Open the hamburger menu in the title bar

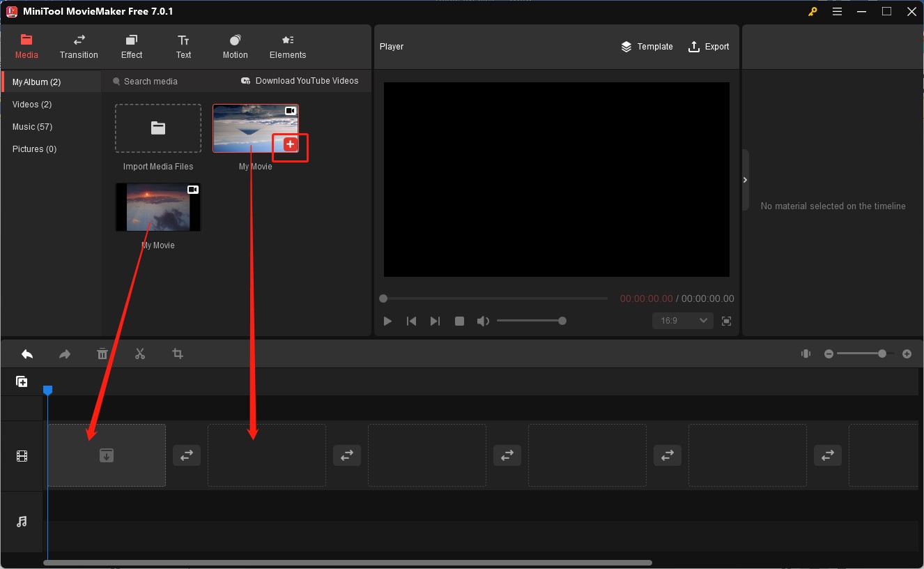tap(837, 11)
